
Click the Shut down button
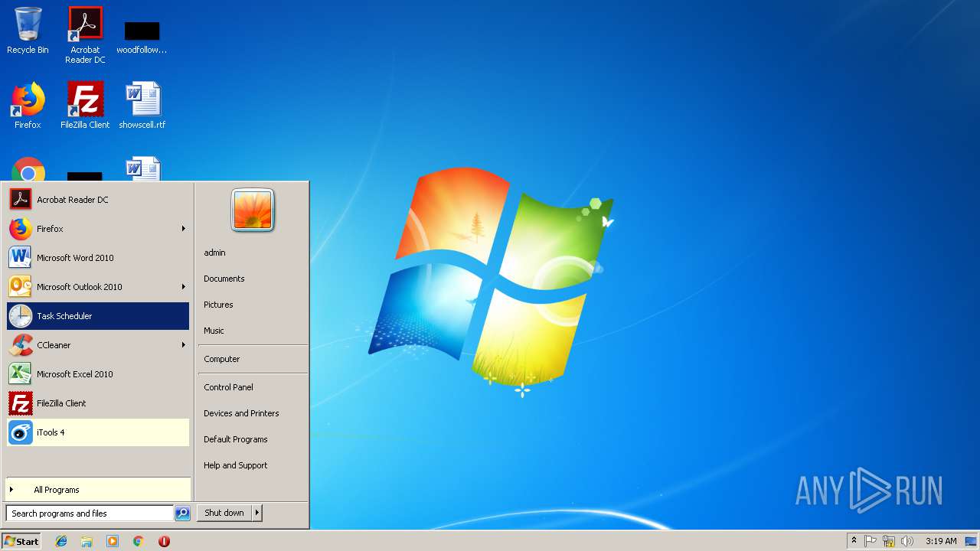(224, 513)
